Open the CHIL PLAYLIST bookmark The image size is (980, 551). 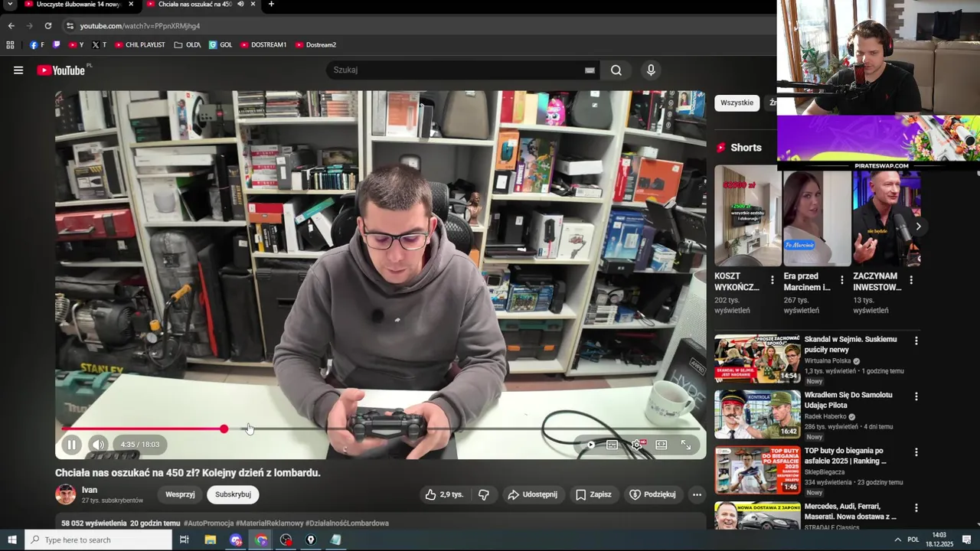coord(140,45)
